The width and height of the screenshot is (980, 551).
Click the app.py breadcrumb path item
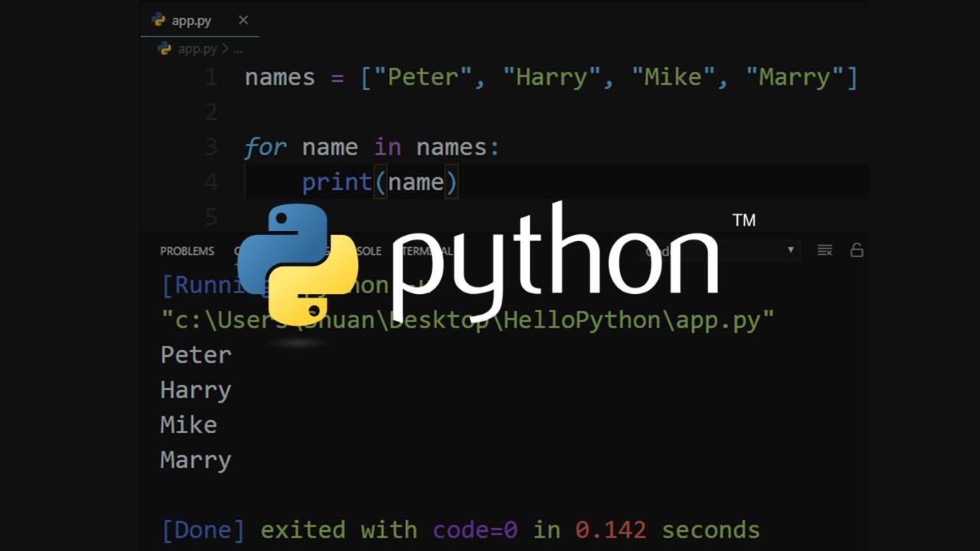(198, 48)
